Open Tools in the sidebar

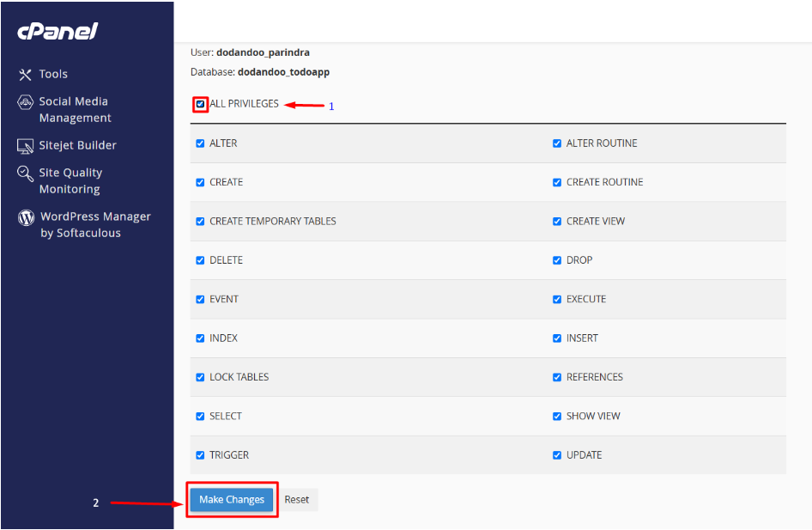point(53,75)
